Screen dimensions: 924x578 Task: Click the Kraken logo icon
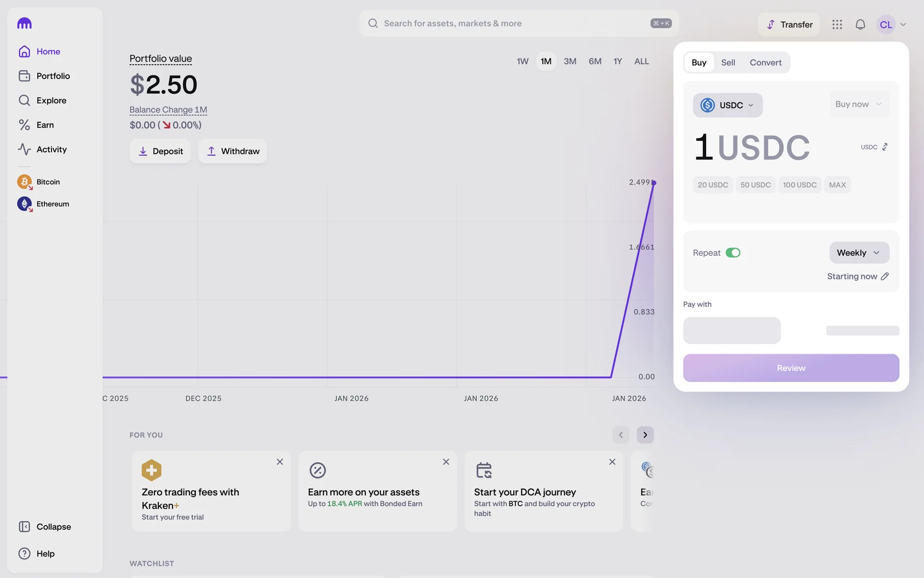pos(25,23)
